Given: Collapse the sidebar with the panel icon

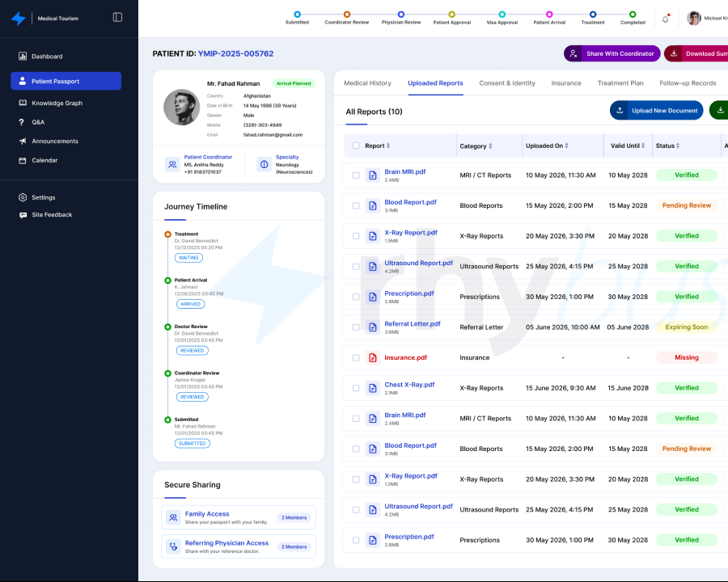Looking at the screenshot, I should click(x=117, y=17).
